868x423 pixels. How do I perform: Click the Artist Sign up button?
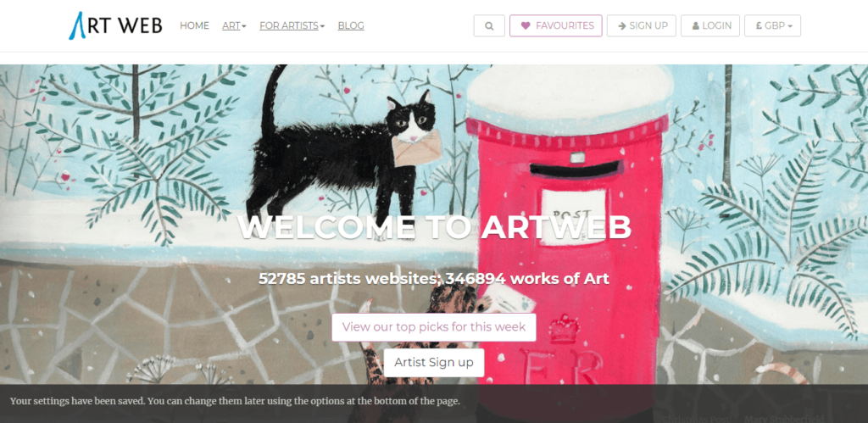pos(433,363)
